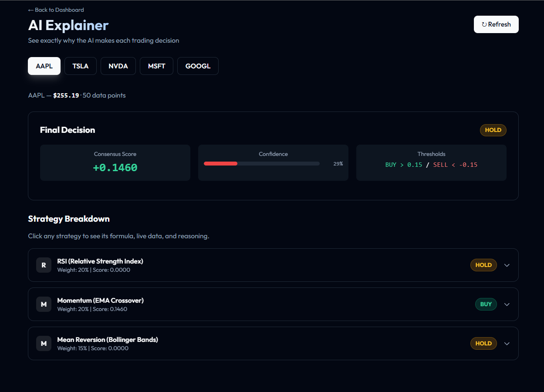Click the BUY badge beside Momentum strategy
The height and width of the screenshot is (392, 544).
[486, 304]
